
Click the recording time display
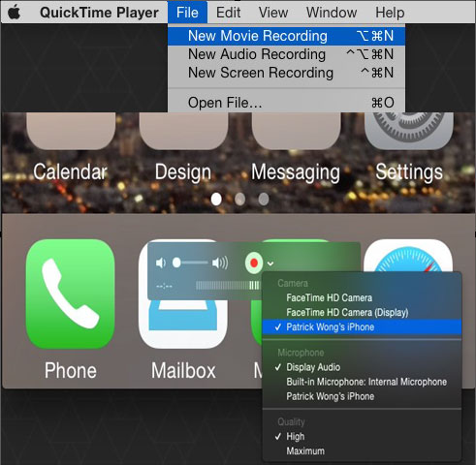[164, 286]
